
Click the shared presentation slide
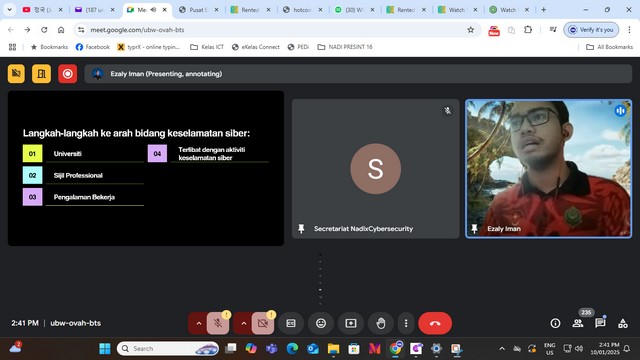point(146,168)
